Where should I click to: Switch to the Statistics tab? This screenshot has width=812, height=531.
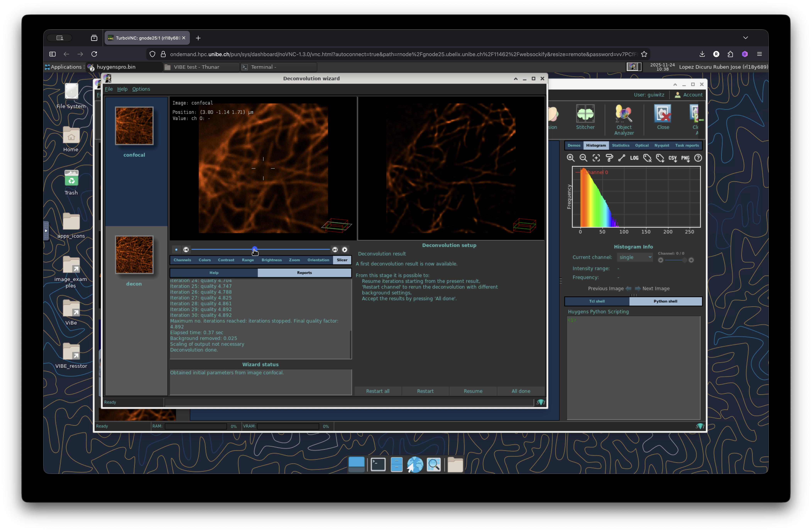pyautogui.click(x=621, y=145)
